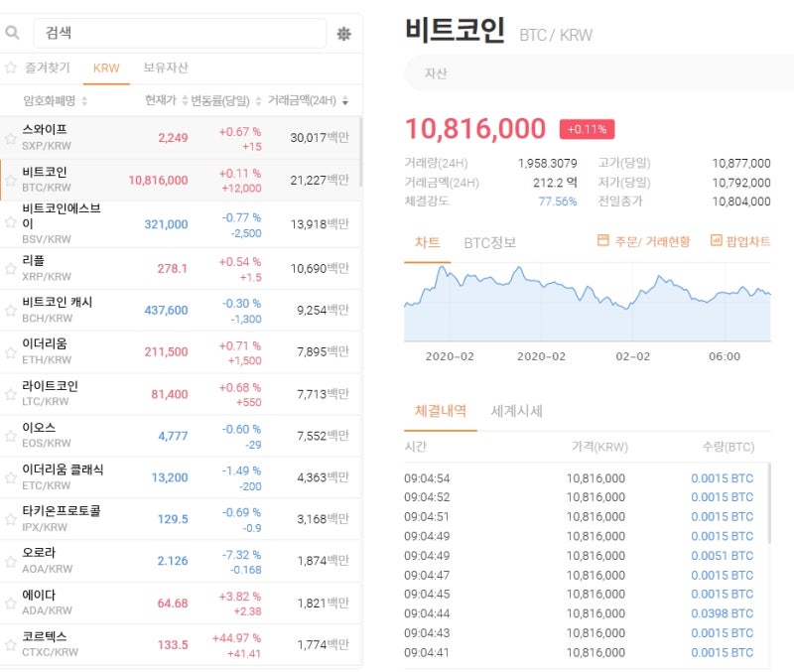Click the 09:04:41 trade row time
The image size is (794, 672).
tap(427, 652)
